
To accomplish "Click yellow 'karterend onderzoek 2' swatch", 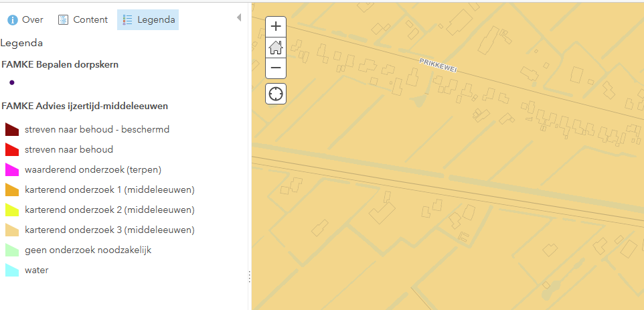I will [x=12, y=210].
